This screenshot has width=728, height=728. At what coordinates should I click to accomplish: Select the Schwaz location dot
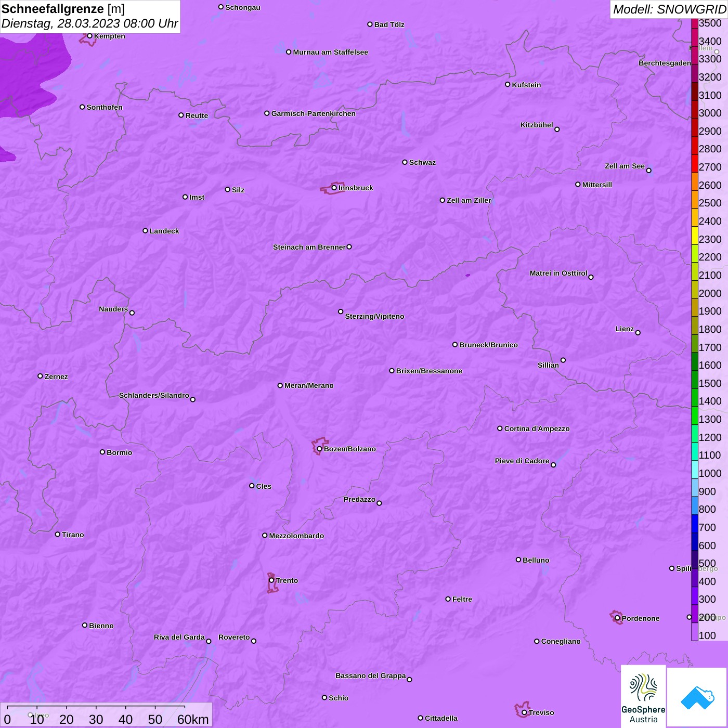tap(405, 162)
